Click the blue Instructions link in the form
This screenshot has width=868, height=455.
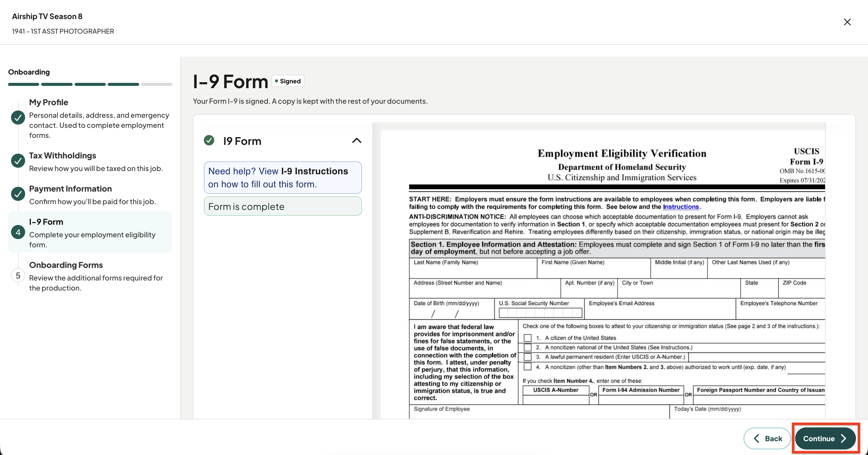click(x=681, y=207)
